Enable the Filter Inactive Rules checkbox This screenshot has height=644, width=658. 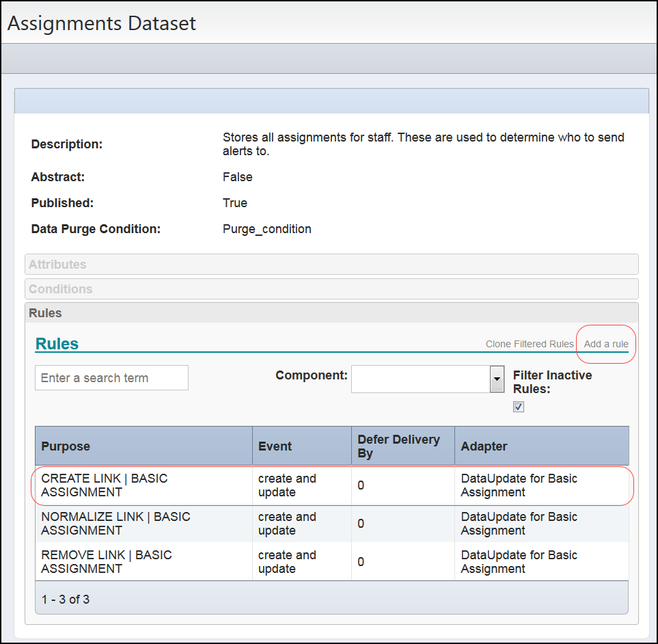coord(518,406)
